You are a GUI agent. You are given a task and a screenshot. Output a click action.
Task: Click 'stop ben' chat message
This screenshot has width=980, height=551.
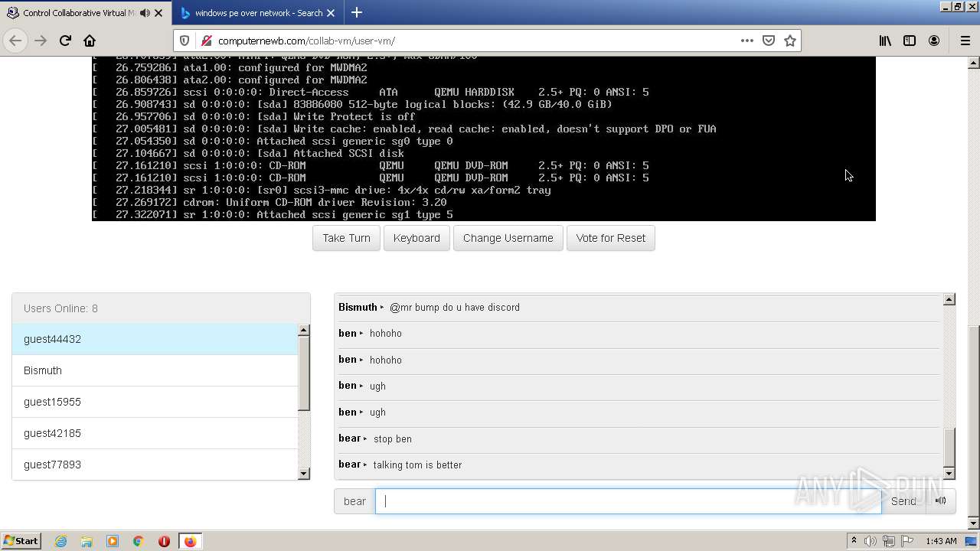coord(392,439)
